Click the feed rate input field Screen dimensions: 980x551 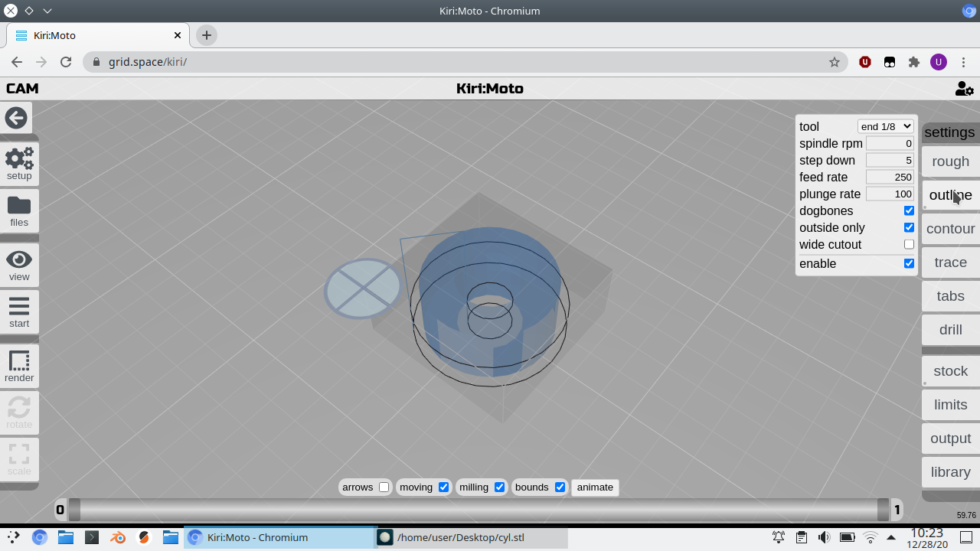tap(889, 177)
